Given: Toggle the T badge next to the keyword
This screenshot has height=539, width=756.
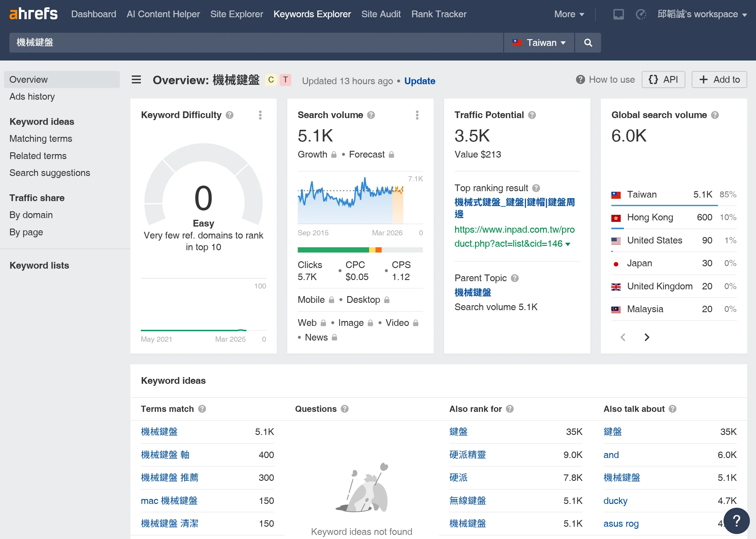Looking at the screenshot, I should 285,80.
